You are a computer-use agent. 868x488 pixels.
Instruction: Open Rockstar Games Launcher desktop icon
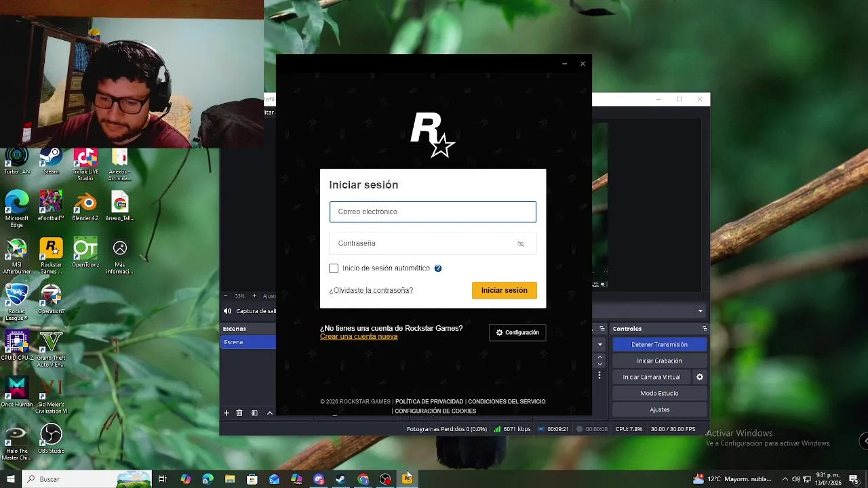tap(51, 256)
